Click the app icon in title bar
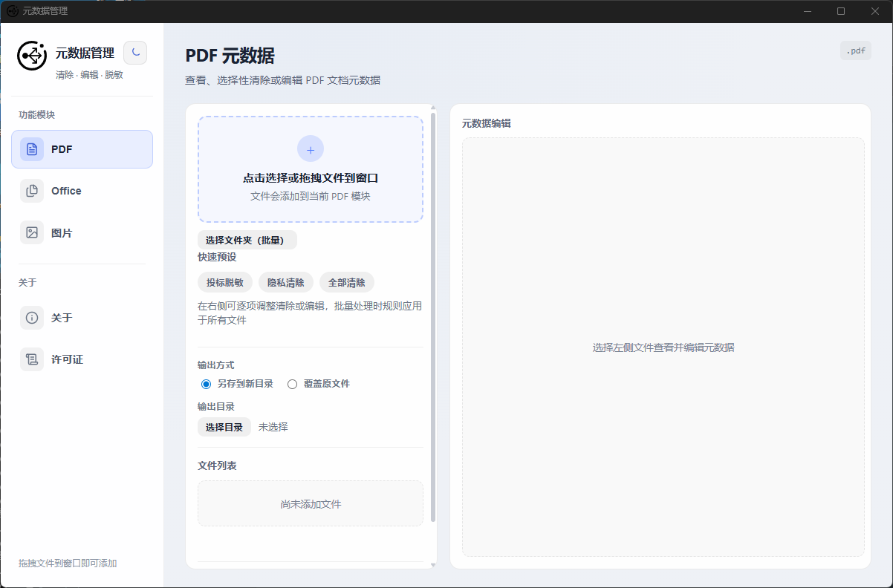This screenshot has height=588, width=893. (x=13, y=11)
